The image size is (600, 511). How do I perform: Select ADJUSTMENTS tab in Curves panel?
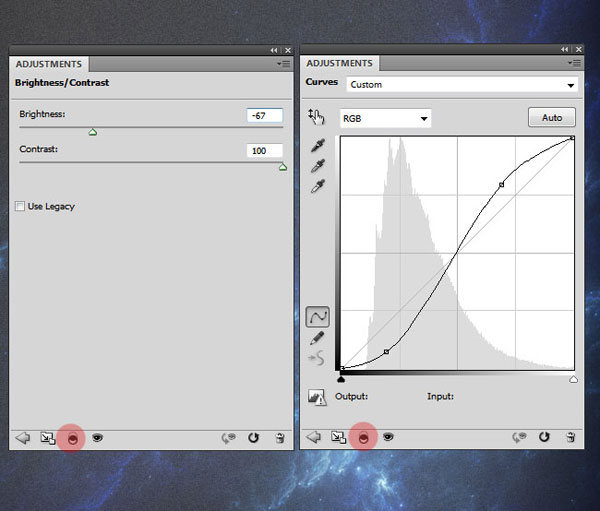coord(339,63)
